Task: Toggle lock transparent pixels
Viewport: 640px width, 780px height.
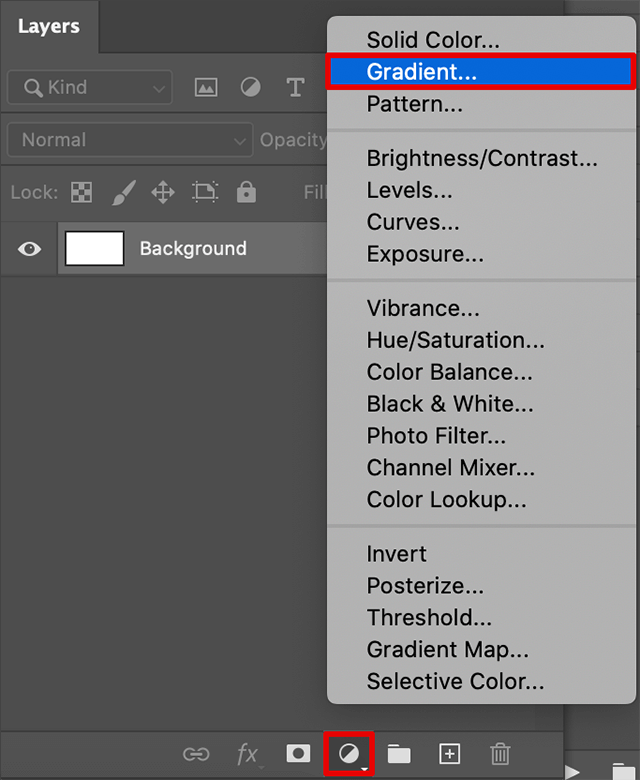Action: click(x=80, y=192)
